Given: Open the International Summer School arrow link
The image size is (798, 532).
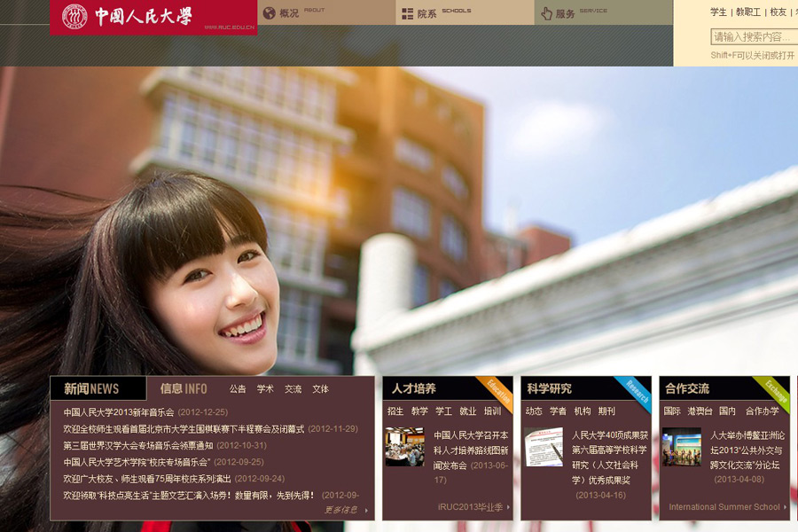Looking at the screenshot, I should [x=727, y=507].
